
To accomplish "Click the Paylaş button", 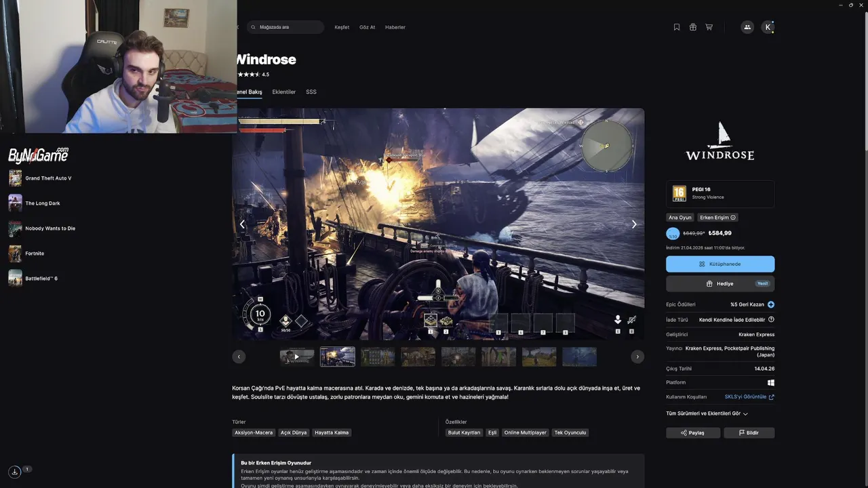I will (693, 432).
